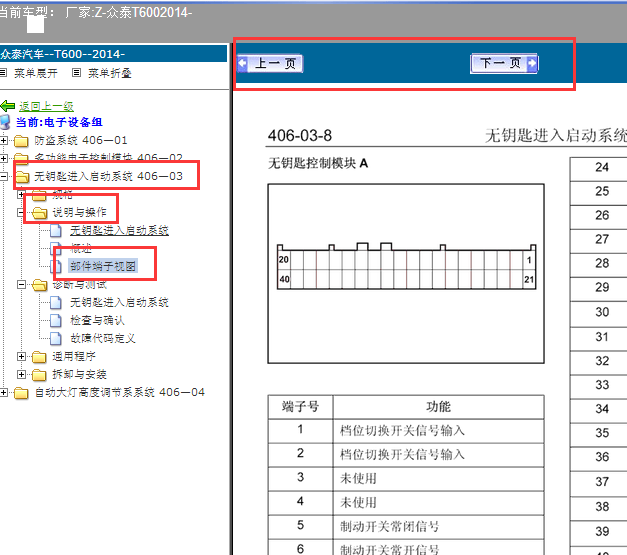627x555 pixels.
Task: Expand the 通用程序 subfolder node
Action: point(21,356)
